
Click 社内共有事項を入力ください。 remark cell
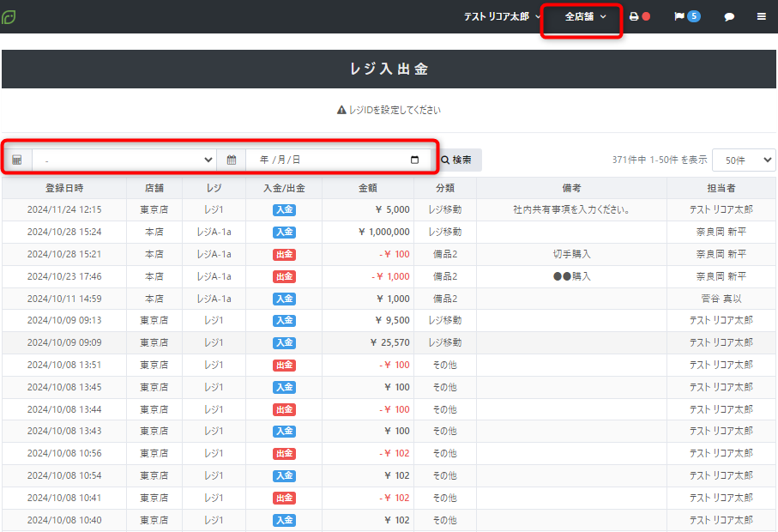point(571,209)
